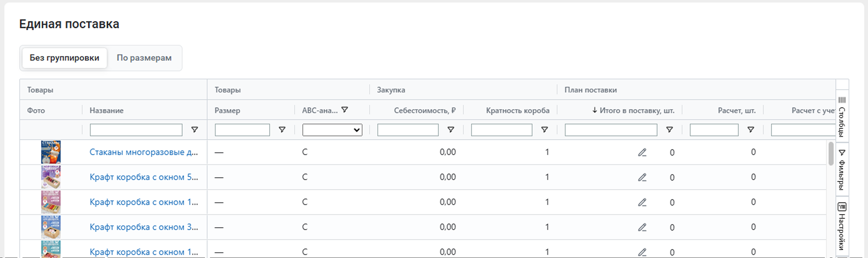Screen dimensions: 868x258
Task: Click filter funnel in ABC-анализ column header
Action: click(x=344, y=110)
